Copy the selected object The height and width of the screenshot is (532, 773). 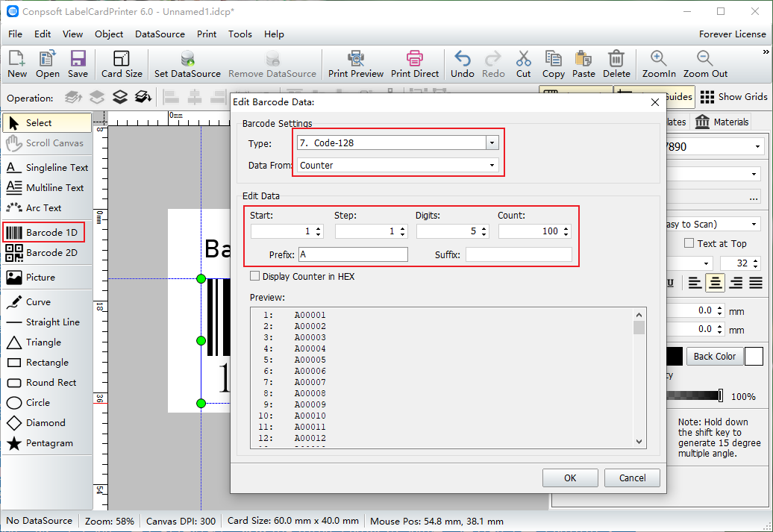tap(553, 64)
